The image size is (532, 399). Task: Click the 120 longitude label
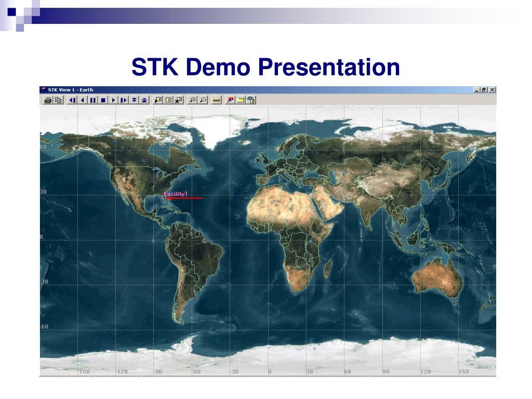425,371
